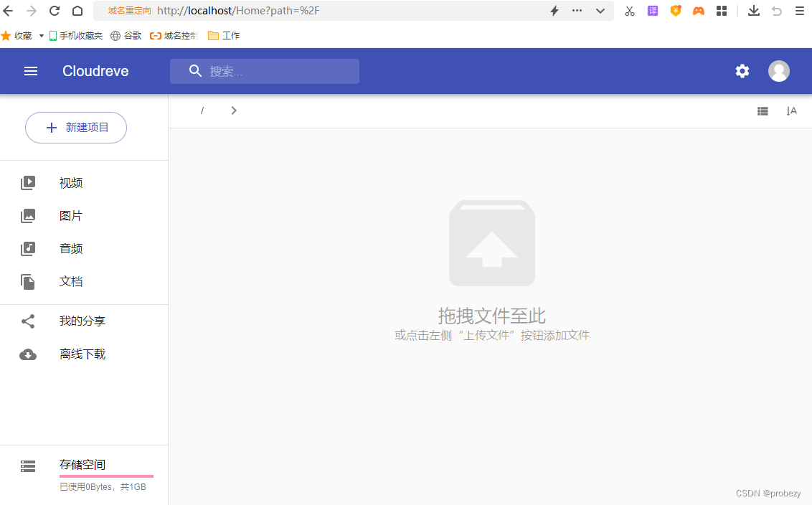Image resolution: width=812 pixels, height=505 pixels.
Task: Toggle the sidebar with hamburger menu
Action: point(30,71)
